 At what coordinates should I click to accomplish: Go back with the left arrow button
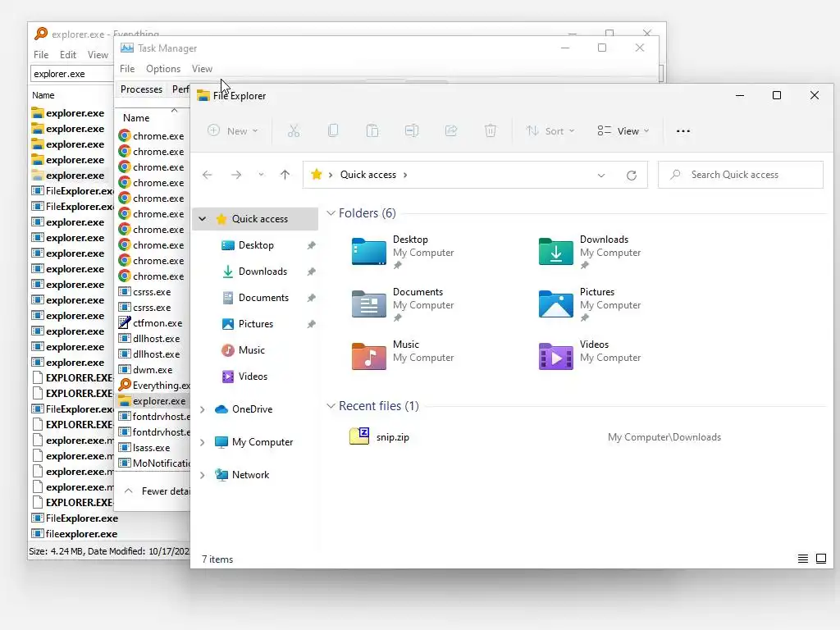tap(208, 175)
